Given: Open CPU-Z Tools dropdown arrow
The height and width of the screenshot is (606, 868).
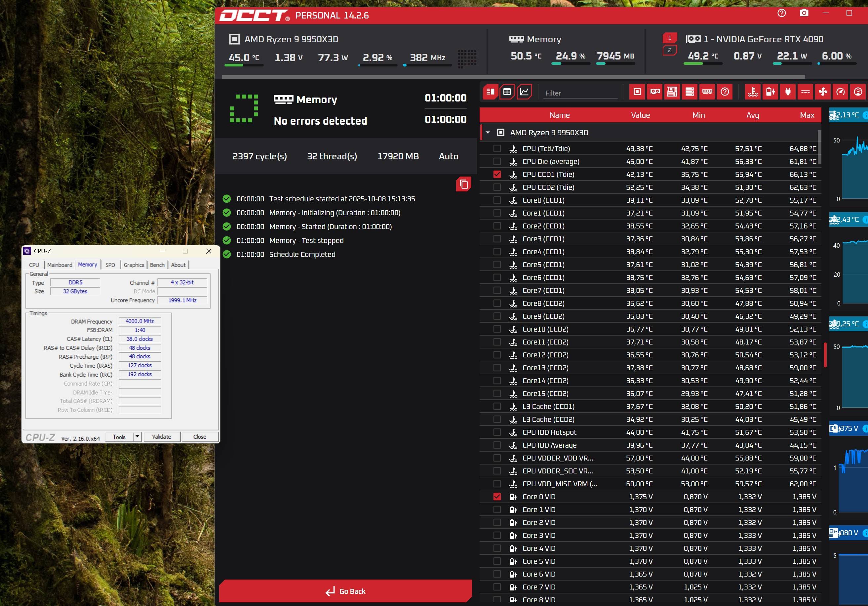Looking at the screenshot, I should coord(137,437).
